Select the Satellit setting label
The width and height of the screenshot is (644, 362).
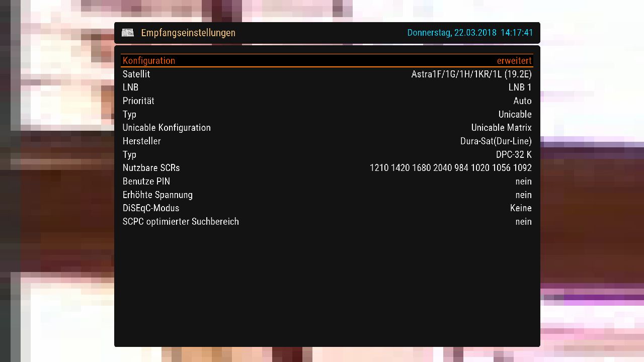136,74
